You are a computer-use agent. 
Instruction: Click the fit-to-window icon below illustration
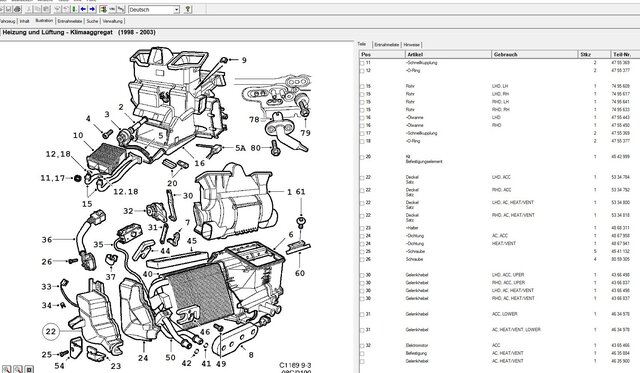tap(29, 369)
